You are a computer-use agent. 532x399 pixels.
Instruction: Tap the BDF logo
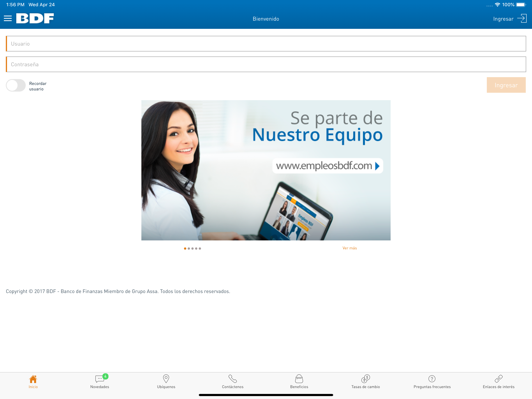(x=35, y=18)
